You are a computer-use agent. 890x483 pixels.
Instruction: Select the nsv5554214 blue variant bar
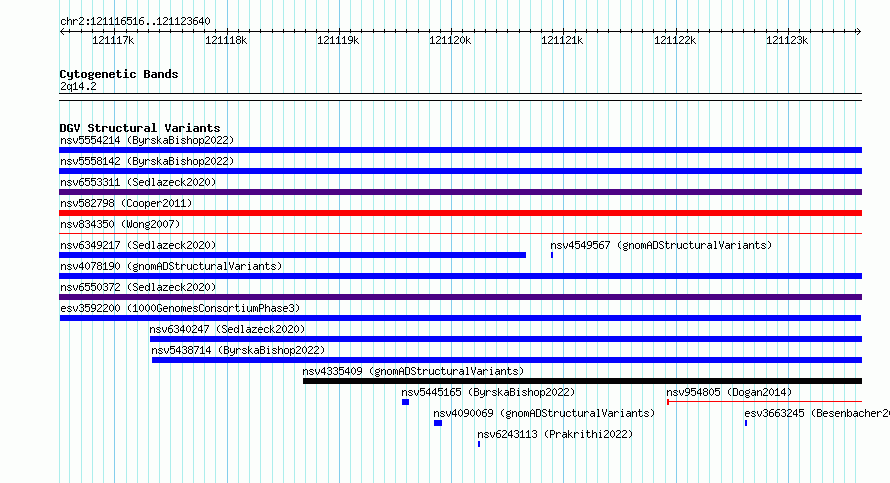pyautogui.click(x=460, y=150)
